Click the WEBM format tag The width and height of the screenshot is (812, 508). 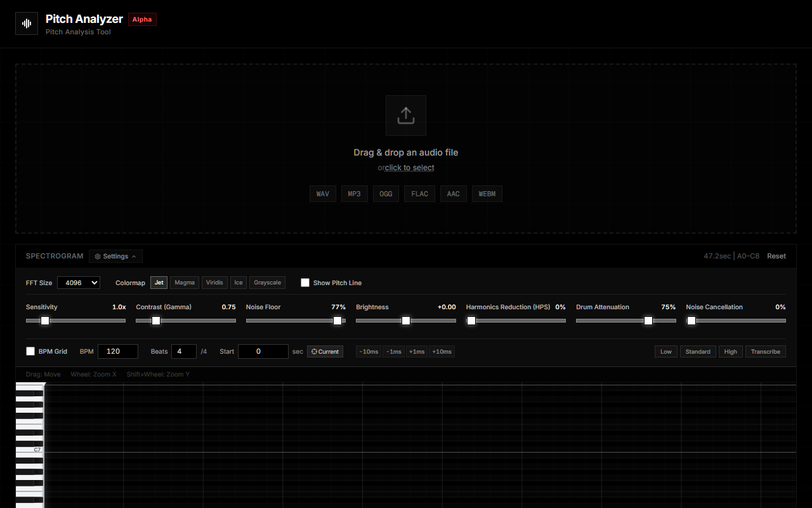[x=487, y=194]
